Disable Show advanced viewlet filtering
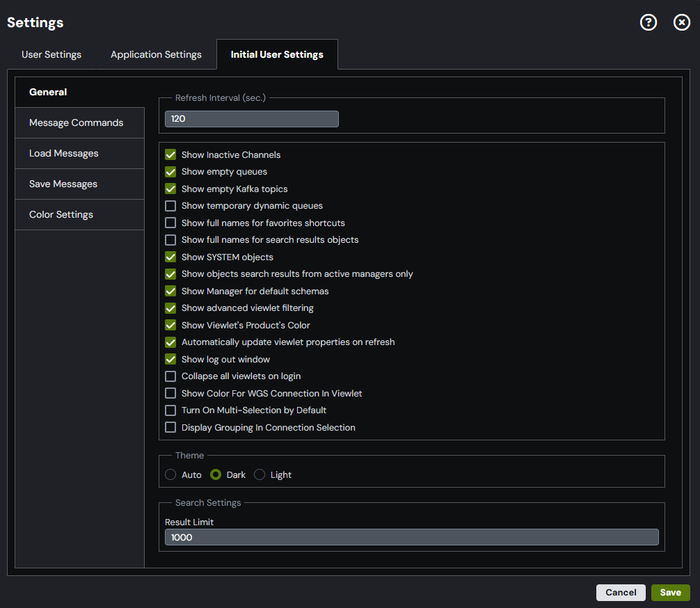Screen dimensions: 700x608 [x=170, y=308]
